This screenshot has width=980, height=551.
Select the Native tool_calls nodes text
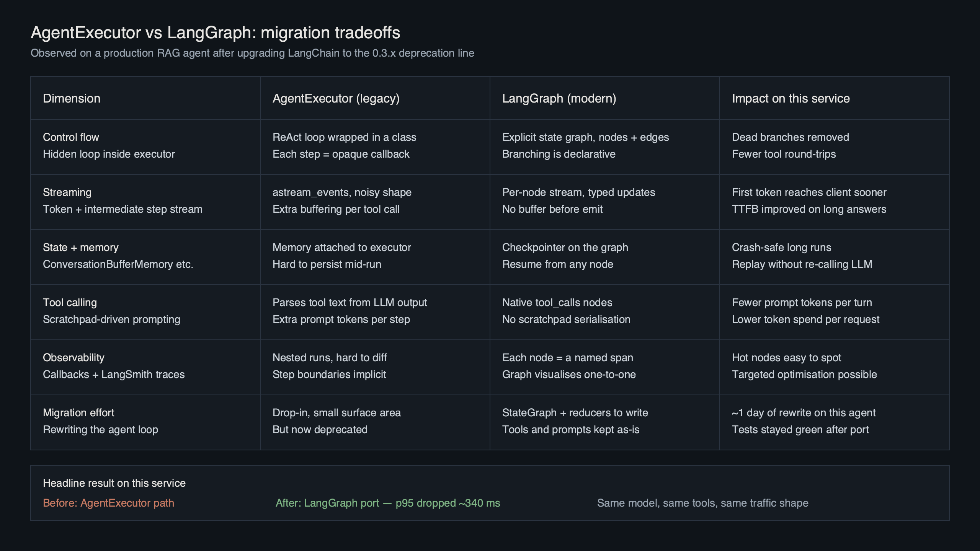click(x=557, y=303)
